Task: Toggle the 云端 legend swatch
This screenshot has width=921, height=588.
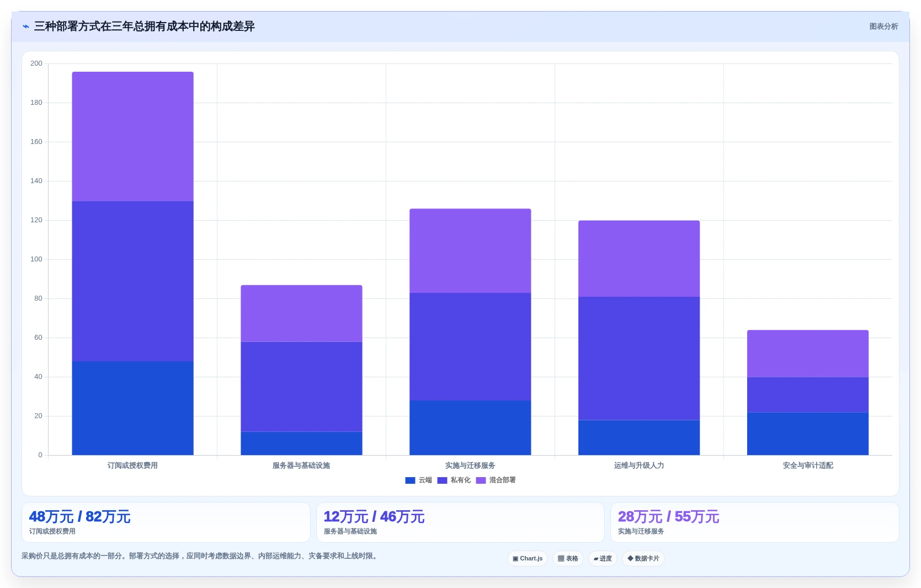Action: (x=410, y=480)
